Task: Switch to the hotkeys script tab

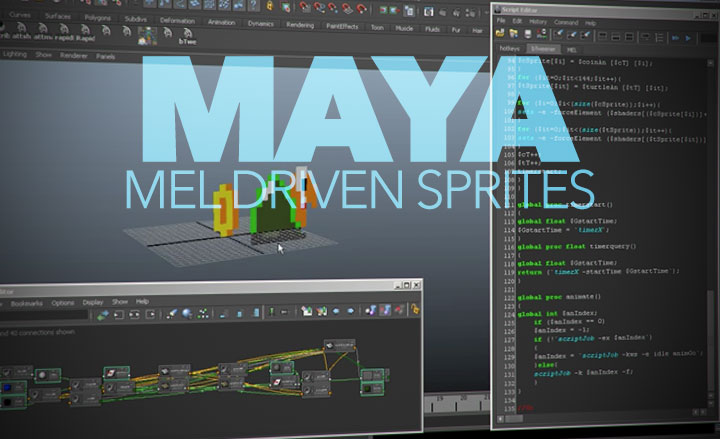Action: click(510, 48)
